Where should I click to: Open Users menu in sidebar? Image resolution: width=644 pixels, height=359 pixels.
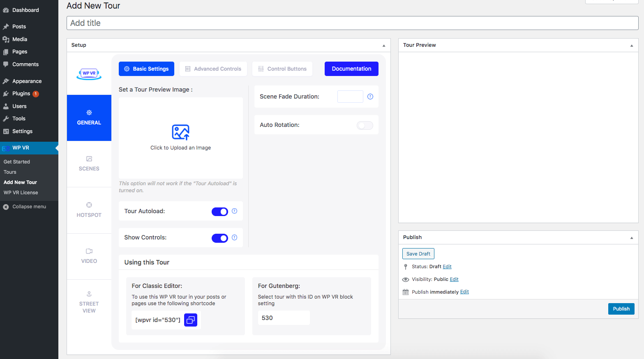point(29,106)
